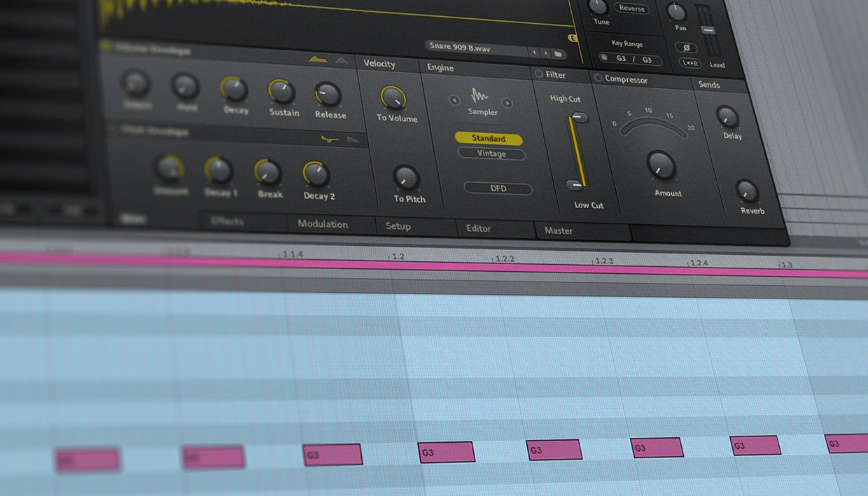Toggle the Filter power button
This screenshot has width=868, height=496.
click(538, 74)
